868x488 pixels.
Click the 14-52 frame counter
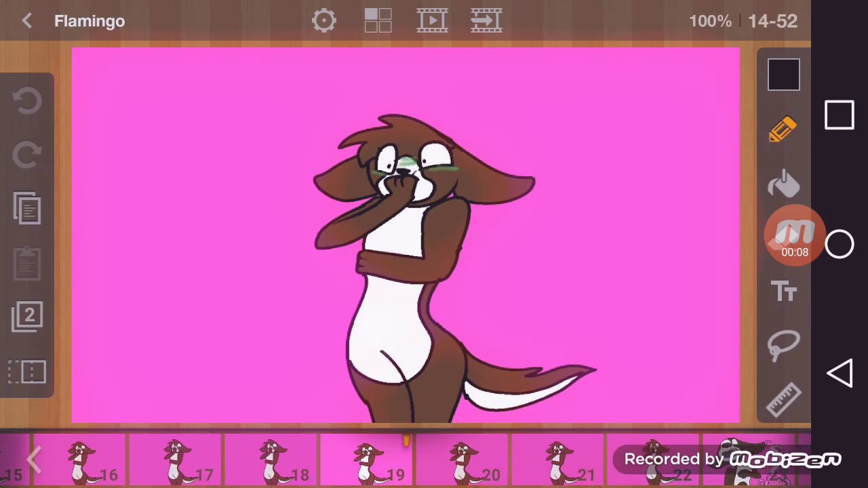pos(772,21)
